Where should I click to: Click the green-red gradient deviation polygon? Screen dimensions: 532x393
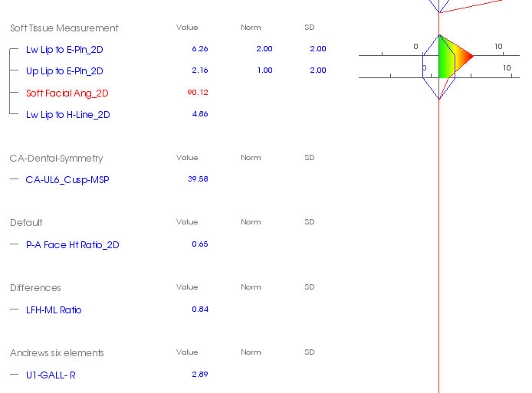[x=453, y=57]
